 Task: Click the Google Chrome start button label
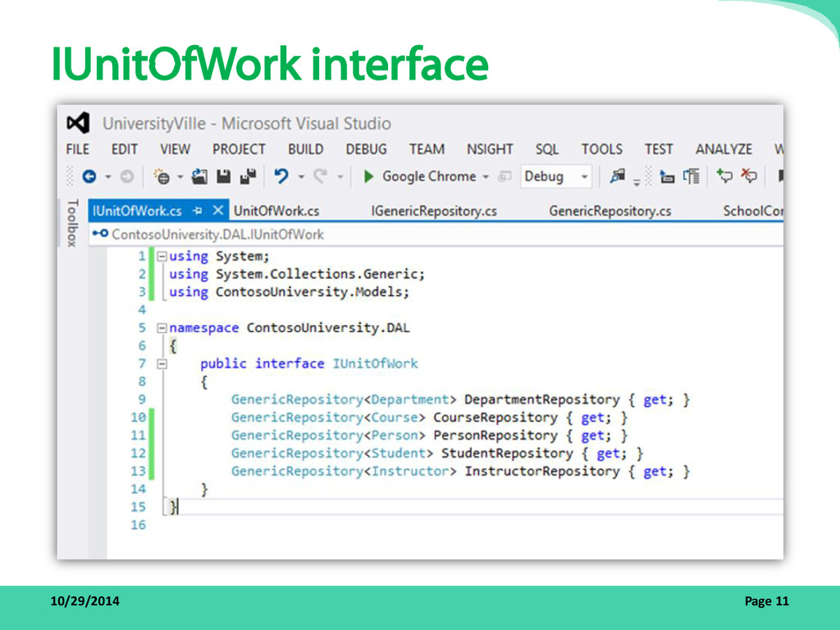(x=429, y=176)
